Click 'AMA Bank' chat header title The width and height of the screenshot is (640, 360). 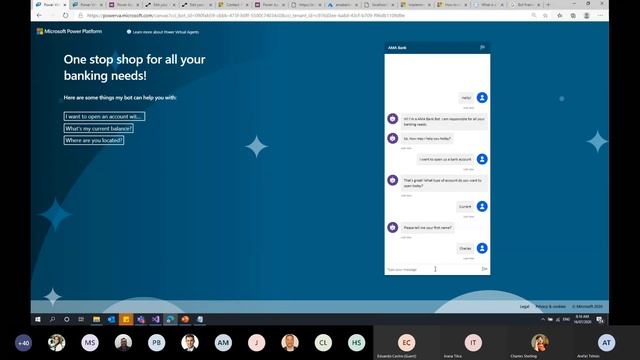pyautogui.click(x=397, y=48)
